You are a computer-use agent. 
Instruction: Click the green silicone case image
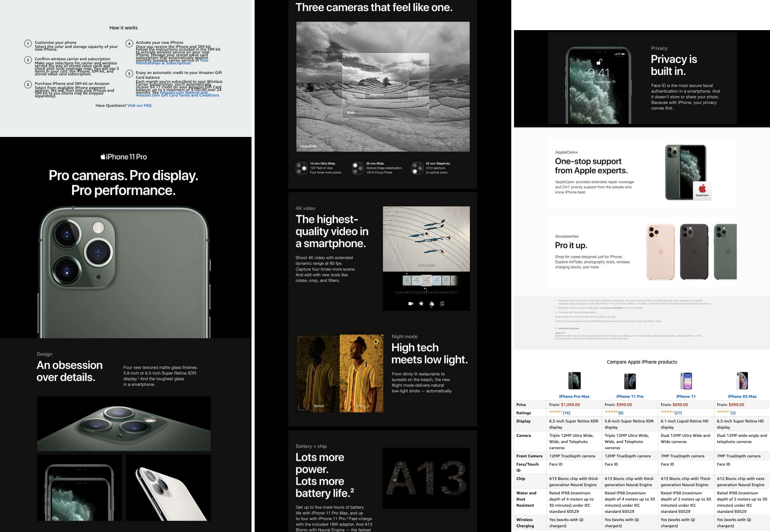click(x=725, y=252)
